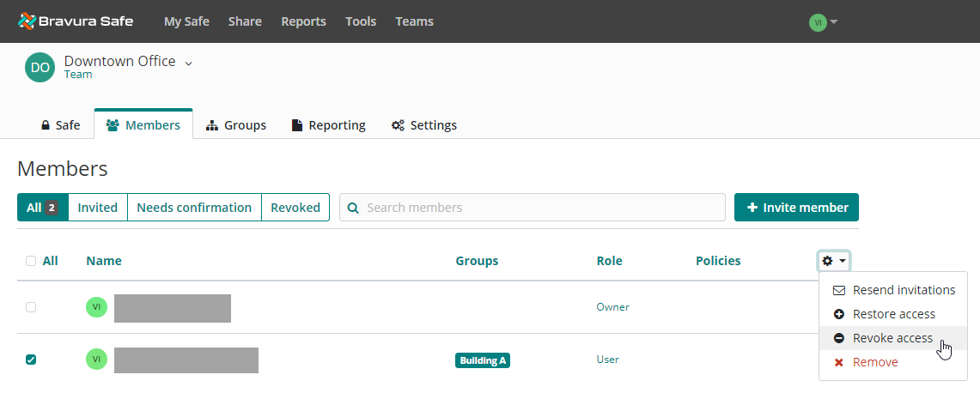The width and height of the screenshot is (980, 393).
Task: Uncheck the User member row checkbox
Action: pyautogui.click(x=31, y=360)
